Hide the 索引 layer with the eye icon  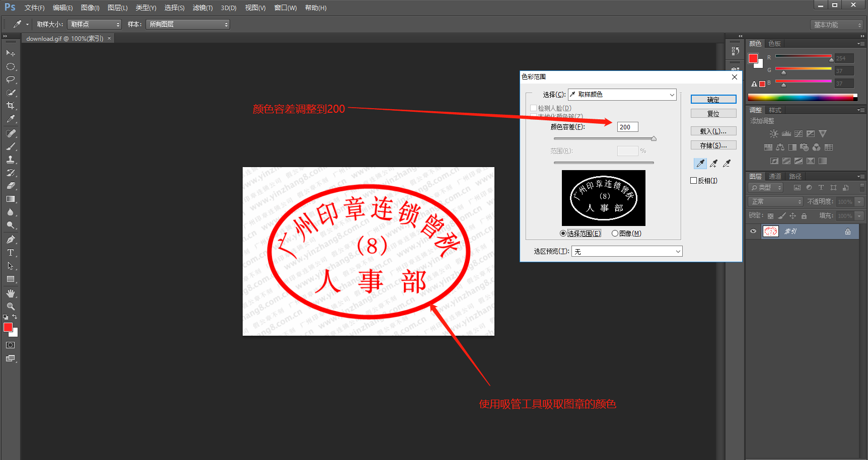(x=753, y=232)
